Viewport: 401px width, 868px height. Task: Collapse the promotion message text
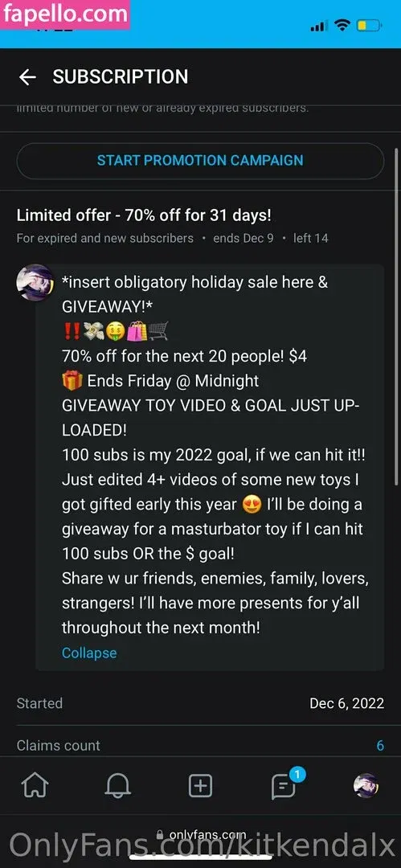click(x=89, y=653)
